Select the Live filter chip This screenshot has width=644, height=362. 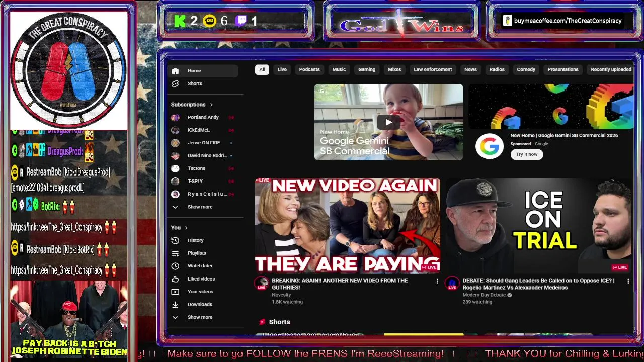pos(282,69)
